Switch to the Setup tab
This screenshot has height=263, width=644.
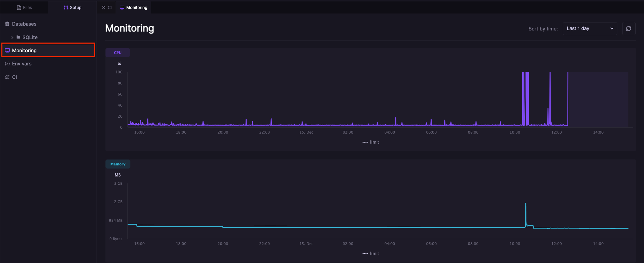click(x=73, y=7)
